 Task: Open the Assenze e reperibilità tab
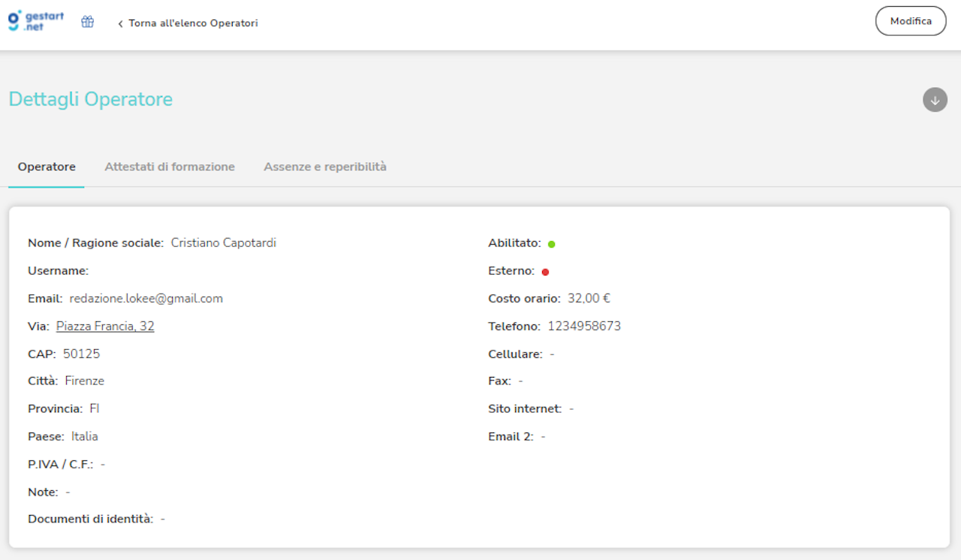point(325,167)
